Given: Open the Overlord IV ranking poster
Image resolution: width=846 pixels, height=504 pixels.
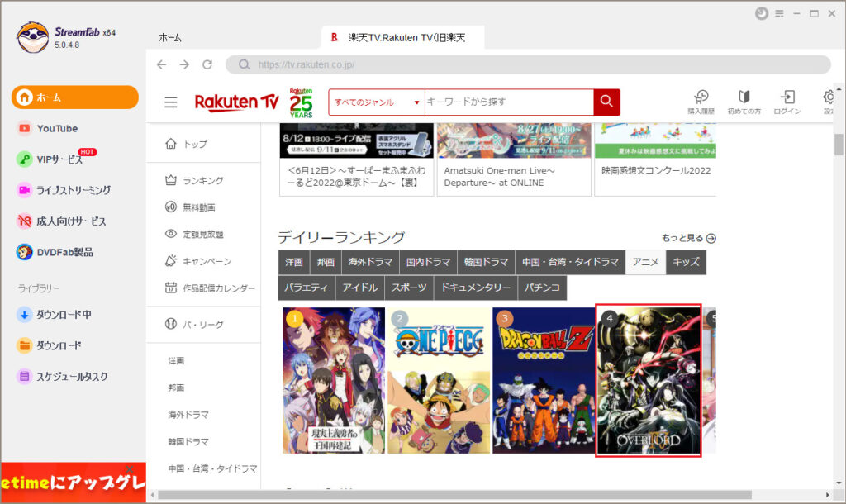Looking at the screenshot, I should (649, 380).
